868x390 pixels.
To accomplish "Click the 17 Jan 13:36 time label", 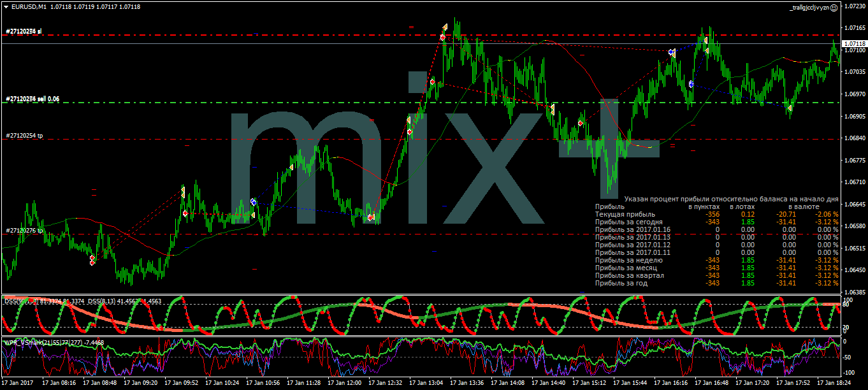I will [x=467, y=384].
